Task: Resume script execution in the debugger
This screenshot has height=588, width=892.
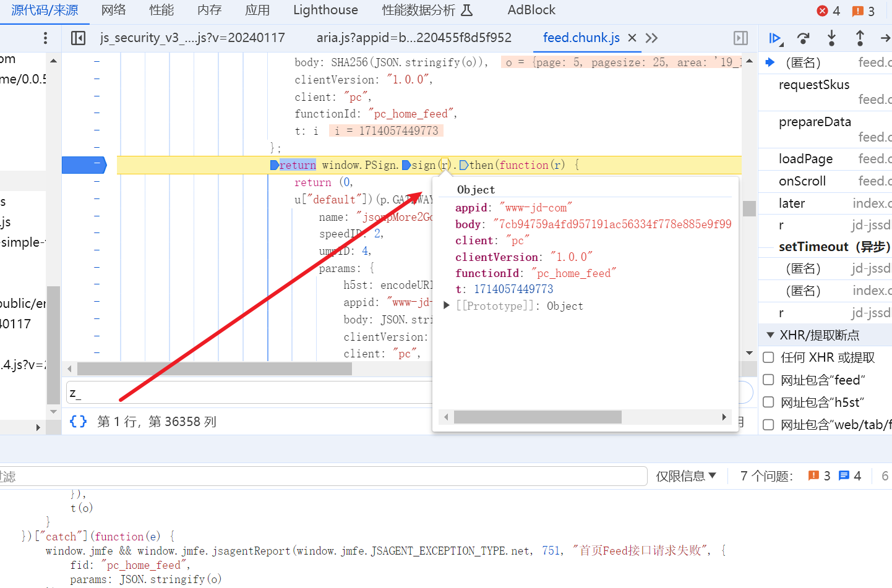Action: click(x=774, y=38)
